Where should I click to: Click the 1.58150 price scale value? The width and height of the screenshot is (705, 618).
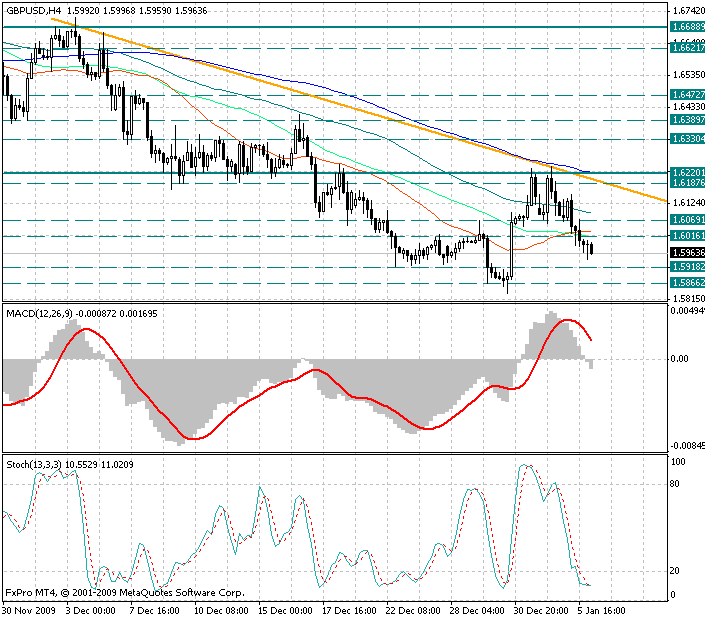(x=688, y=298)
